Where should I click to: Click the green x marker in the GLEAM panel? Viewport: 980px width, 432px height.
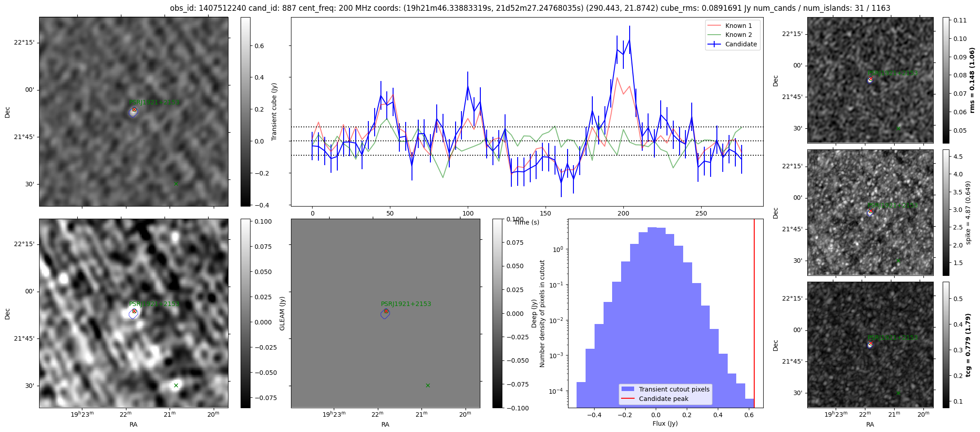pos(428,385)
